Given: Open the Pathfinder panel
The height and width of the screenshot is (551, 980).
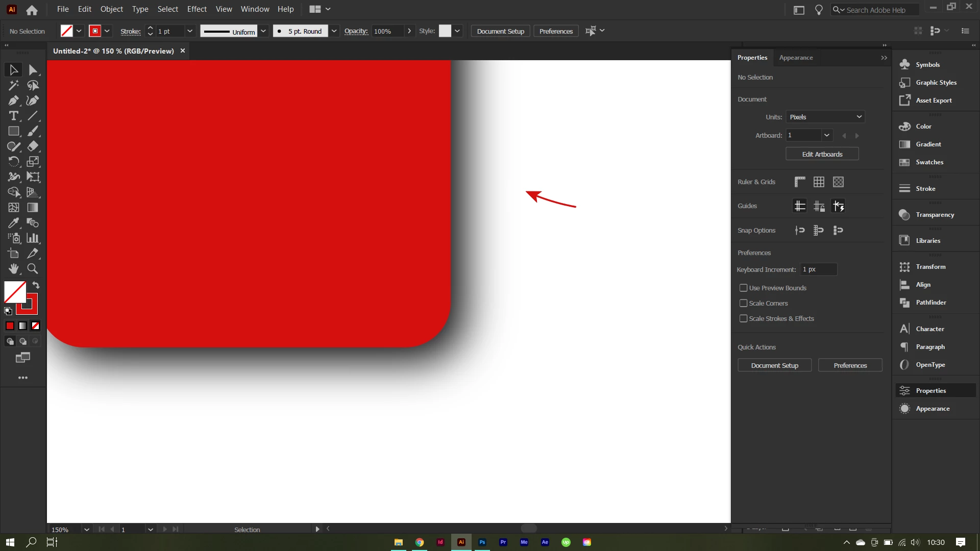Looking at the screenshot, I should 930,303.
